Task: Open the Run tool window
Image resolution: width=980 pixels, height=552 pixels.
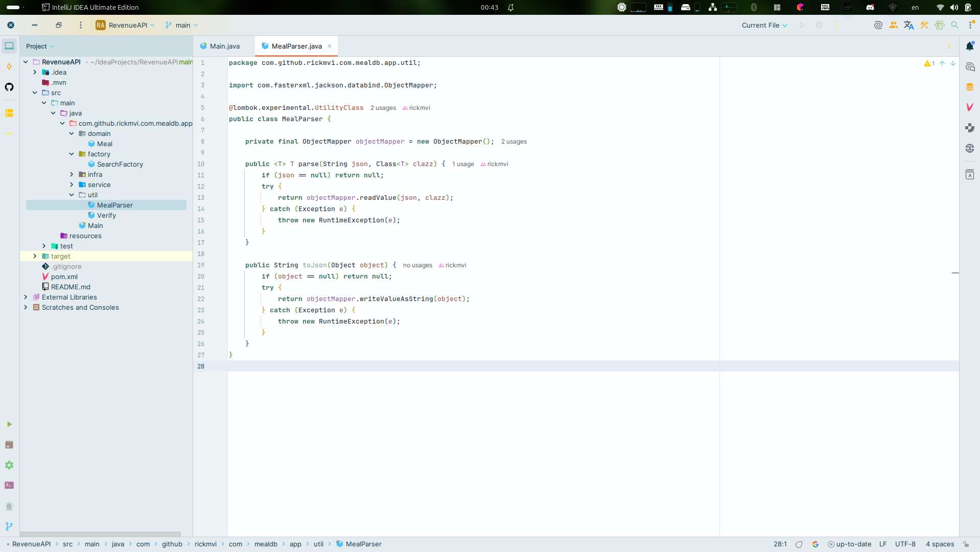Action: [x=9, y=424]
